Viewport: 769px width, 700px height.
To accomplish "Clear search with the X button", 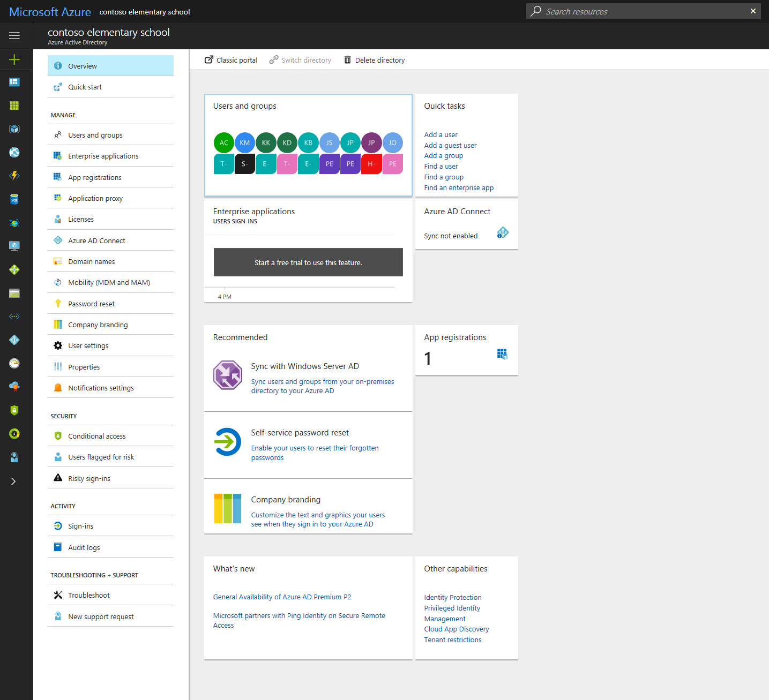I will pos(753,11).
